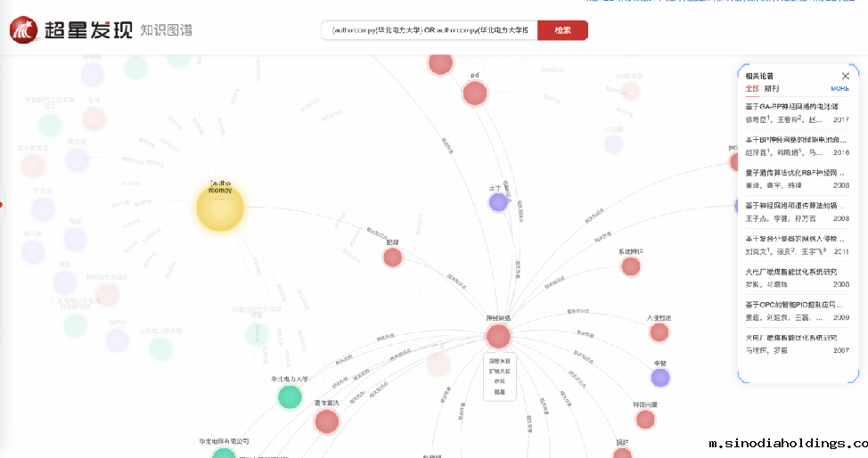Choose 扩展关联 in the node popup menu
Image resolution: width=868 pixels, height=458 pixels.
500,371
